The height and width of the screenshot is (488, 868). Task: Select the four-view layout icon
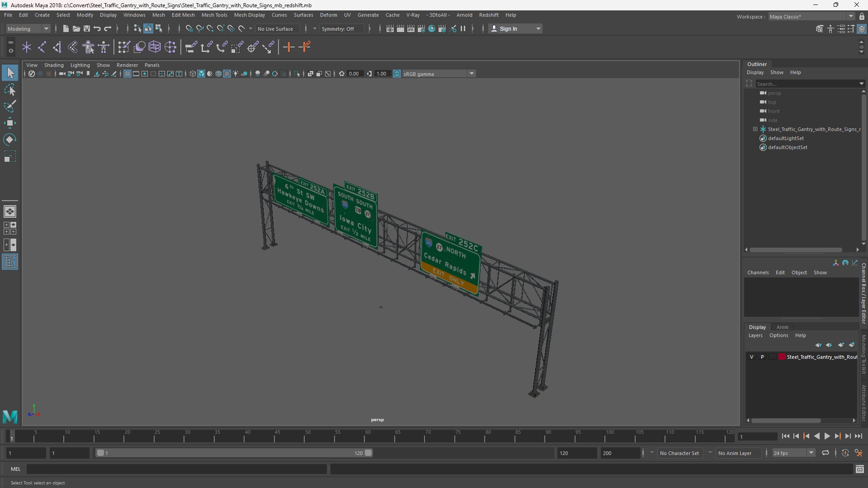coord(10,228)
